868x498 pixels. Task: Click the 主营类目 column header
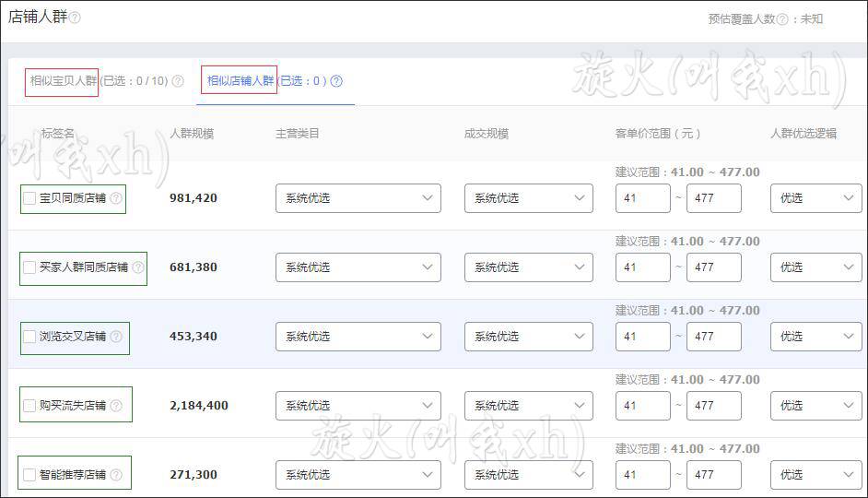tap(298, 134)
